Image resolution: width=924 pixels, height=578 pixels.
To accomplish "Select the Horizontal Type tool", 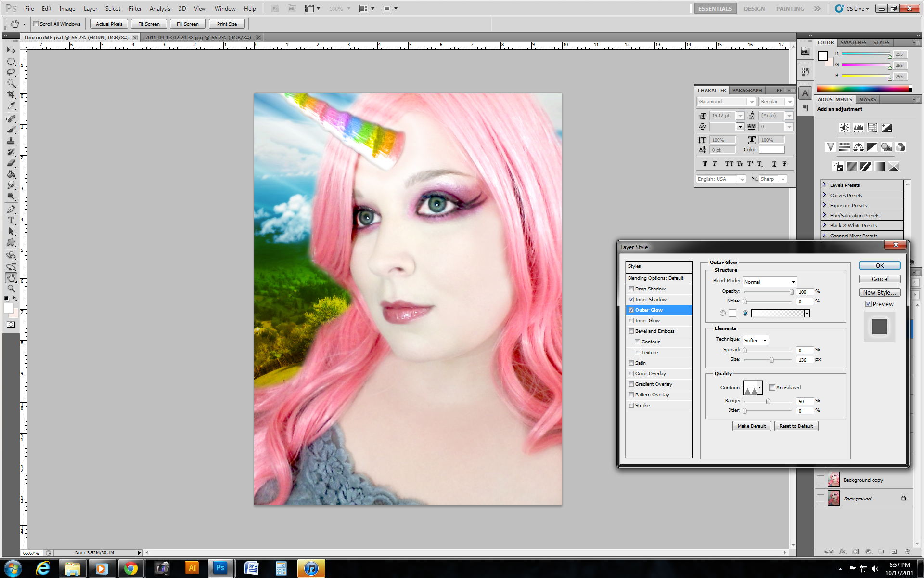I will point(11,220).
